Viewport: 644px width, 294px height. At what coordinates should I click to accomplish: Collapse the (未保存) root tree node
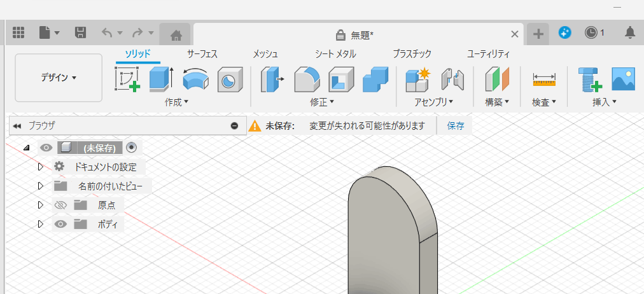pyautogui.click(x=26, y=148)
